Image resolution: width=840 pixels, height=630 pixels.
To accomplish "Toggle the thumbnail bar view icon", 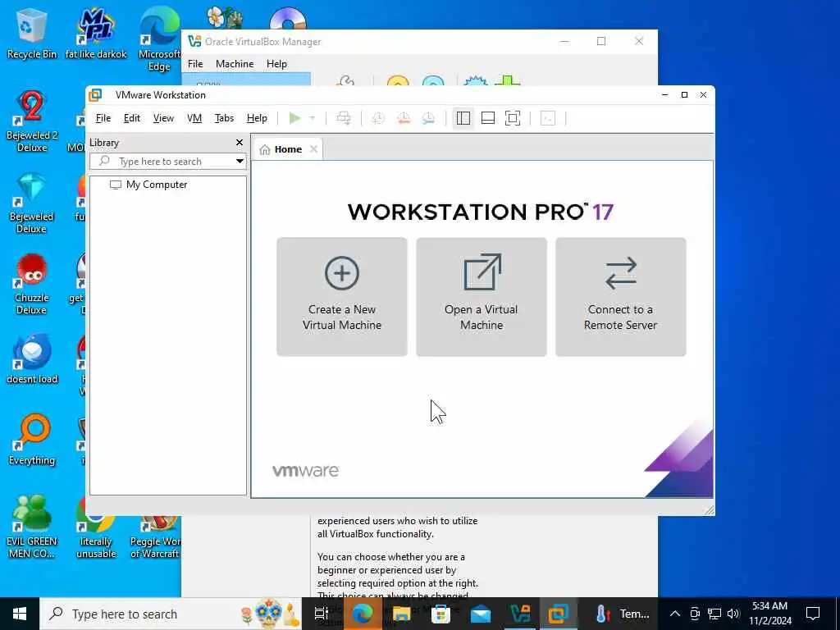I will tap(488, 118).
